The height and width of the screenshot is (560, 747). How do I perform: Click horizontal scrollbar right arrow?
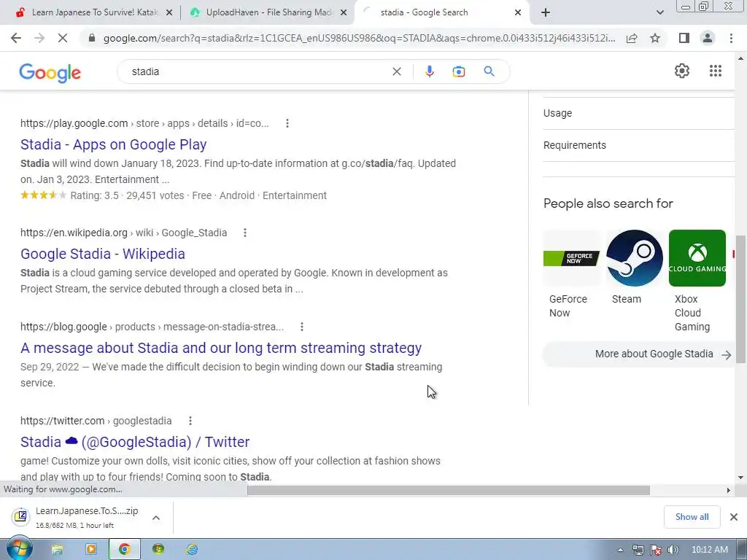pyautogui.click(x=728, y=490)
